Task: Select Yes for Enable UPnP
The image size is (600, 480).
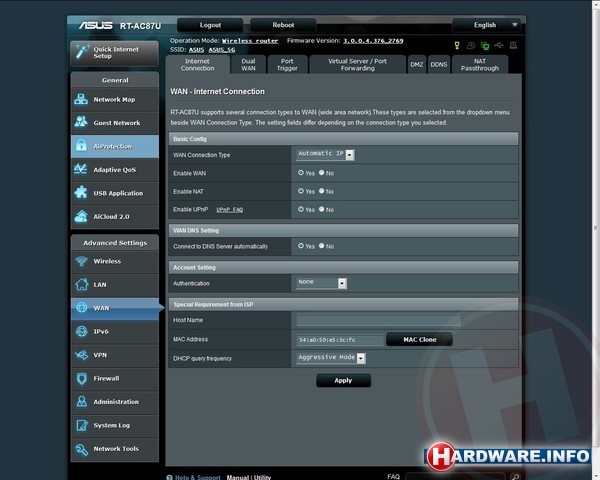Action: pos(301,209)
